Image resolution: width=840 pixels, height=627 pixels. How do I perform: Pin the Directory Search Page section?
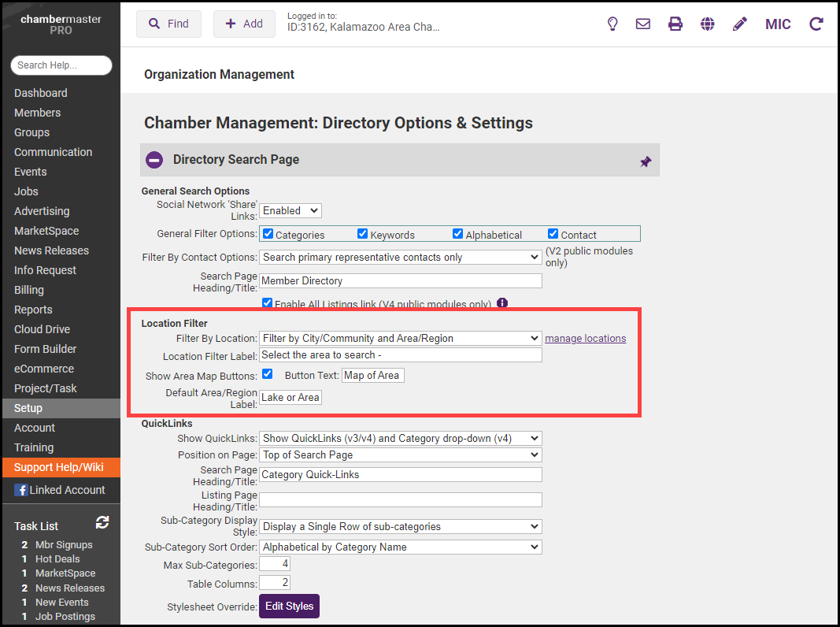[x=646, y=161]
